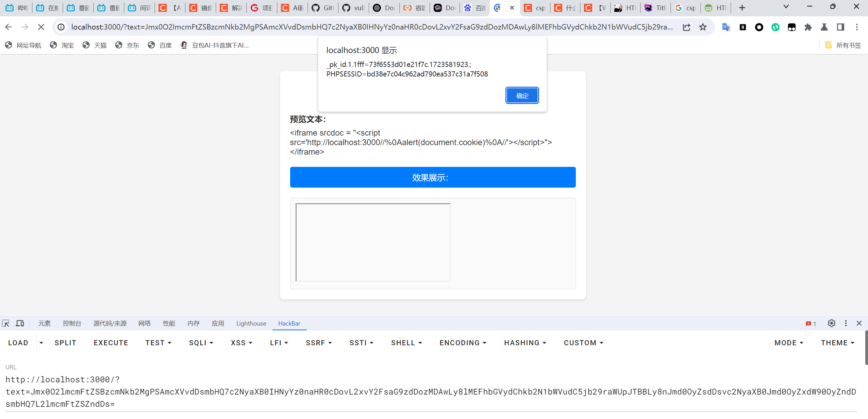Confirm the alert with 确定

(x=522, y=95)
